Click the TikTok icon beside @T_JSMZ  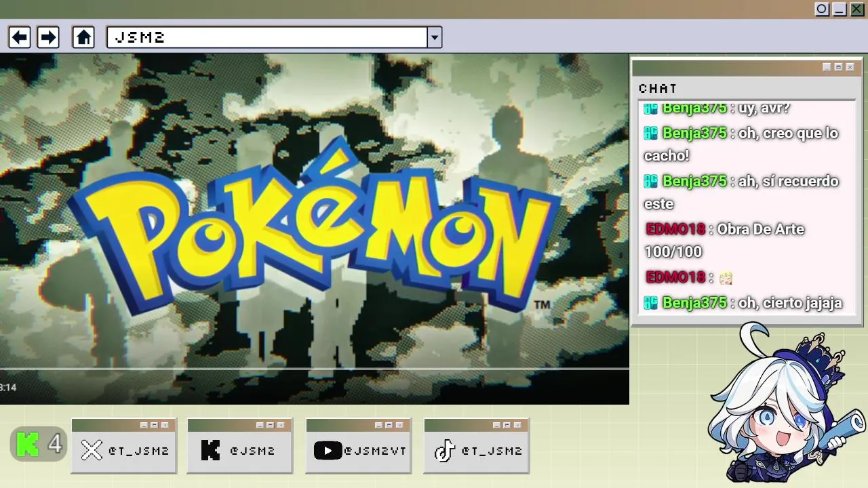444,450
